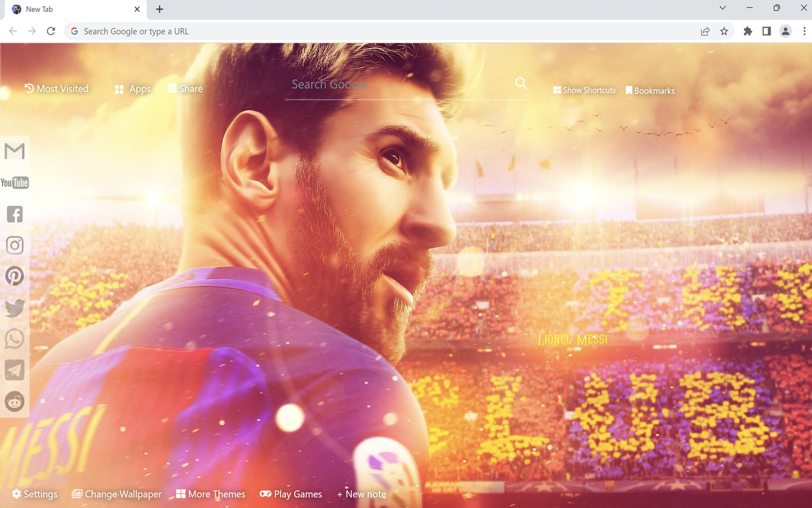Open the Chrome three-dot menu

804,31
